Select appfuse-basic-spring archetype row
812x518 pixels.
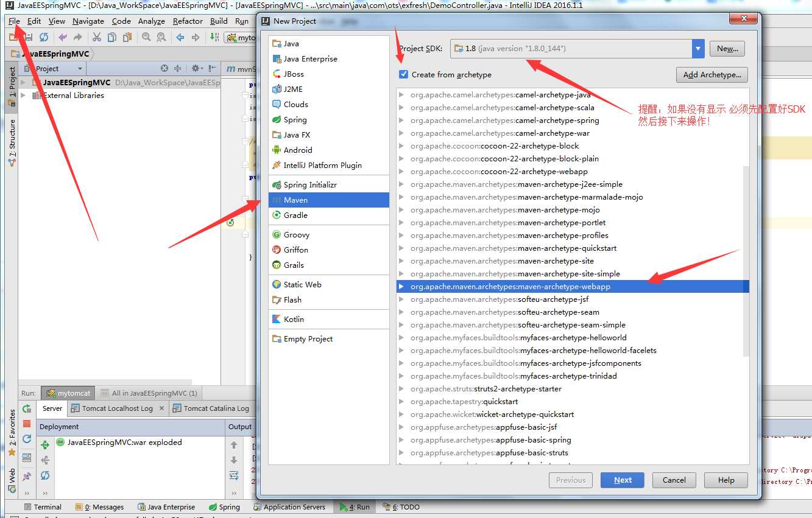click(573, 440)
